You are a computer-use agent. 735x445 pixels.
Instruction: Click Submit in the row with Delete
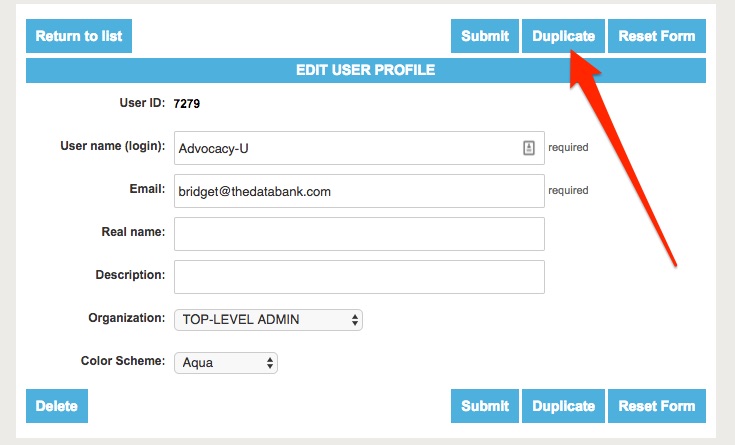pos(485,406)
